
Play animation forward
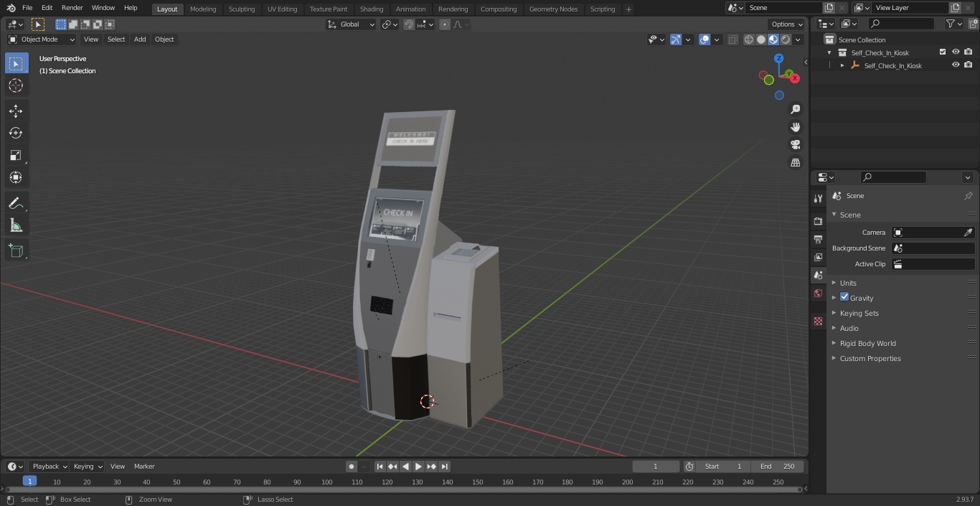pyautogui.click(x=418, y=467)
